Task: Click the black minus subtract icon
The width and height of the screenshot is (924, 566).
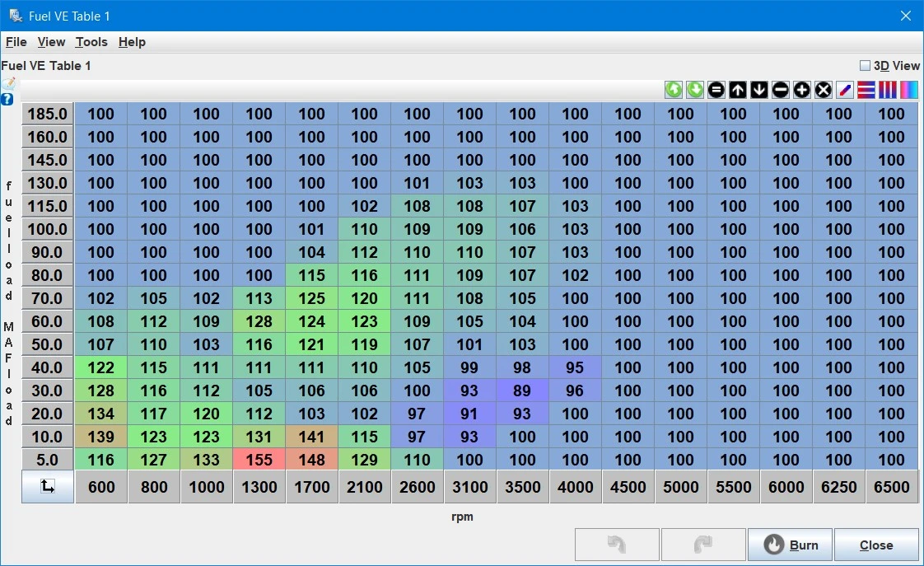Action: tap(780, 90)
